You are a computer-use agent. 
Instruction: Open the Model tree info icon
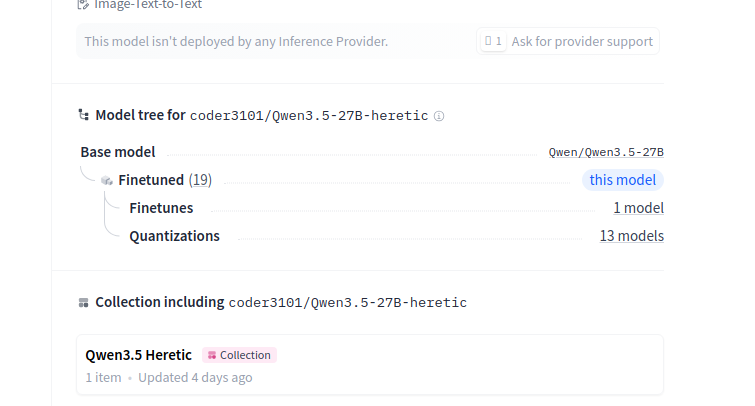click(x=439, y=116)
